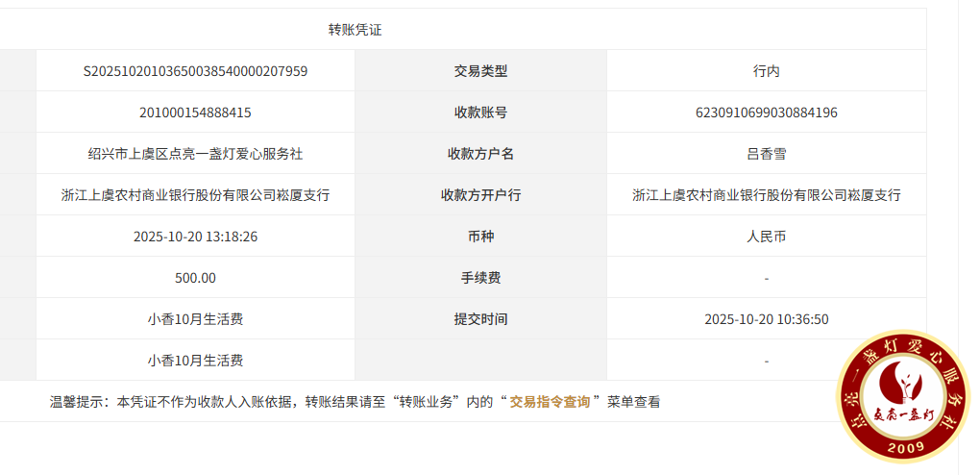980x475 pixels.
Task: Select the 行内 transaction type value
Action: [x=766, y=71]
